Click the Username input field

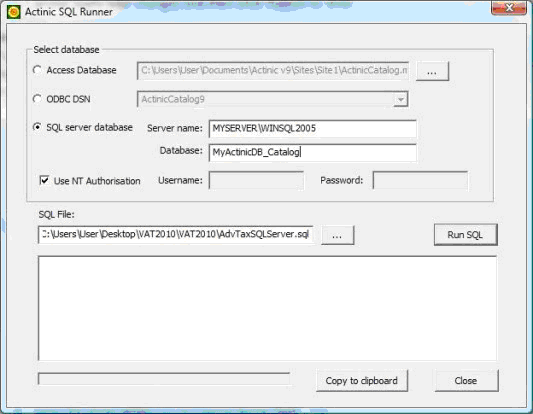pos(256,180)
